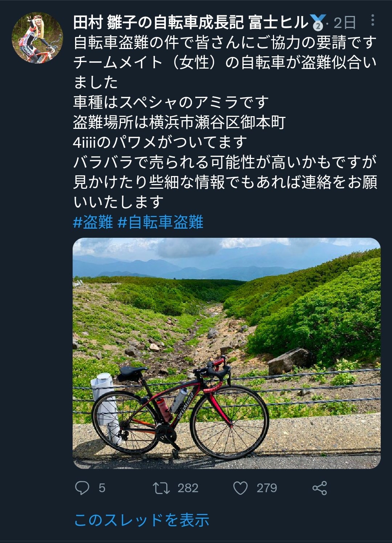Click the reply count 5
Viewport: 392px width, 543px height.
(102, 488)
